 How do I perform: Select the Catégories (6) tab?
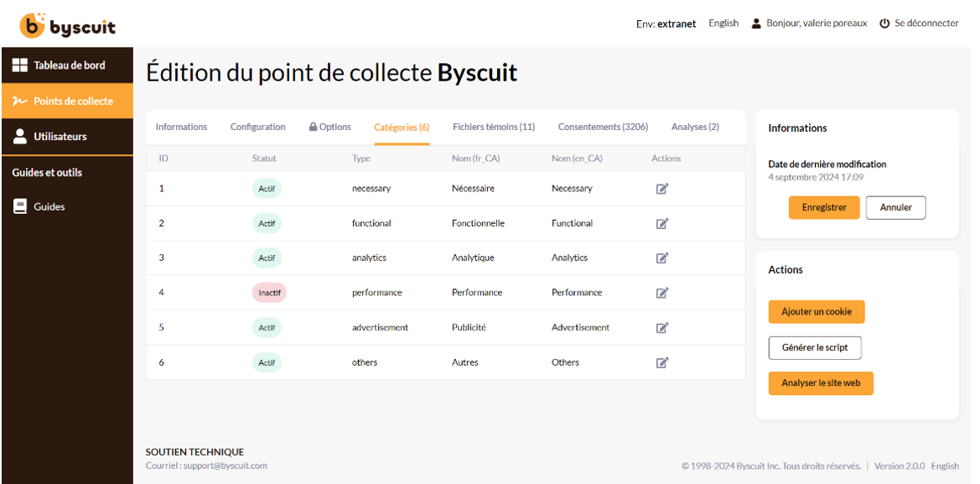pyautogui.click(x=402, y=128)
